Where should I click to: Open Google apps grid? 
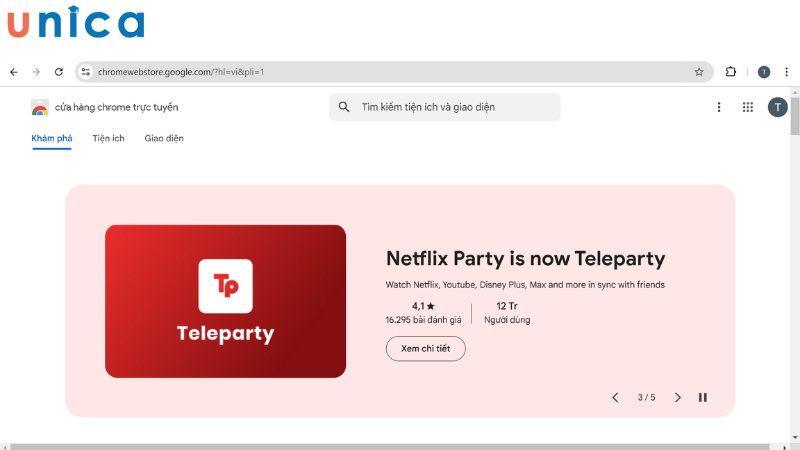coord(747,107)
